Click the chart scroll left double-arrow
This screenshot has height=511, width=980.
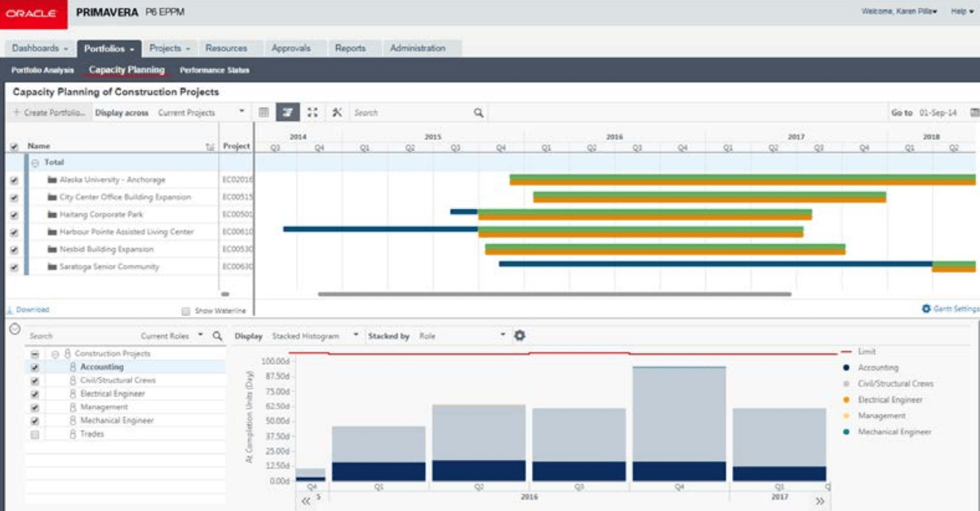306,501
